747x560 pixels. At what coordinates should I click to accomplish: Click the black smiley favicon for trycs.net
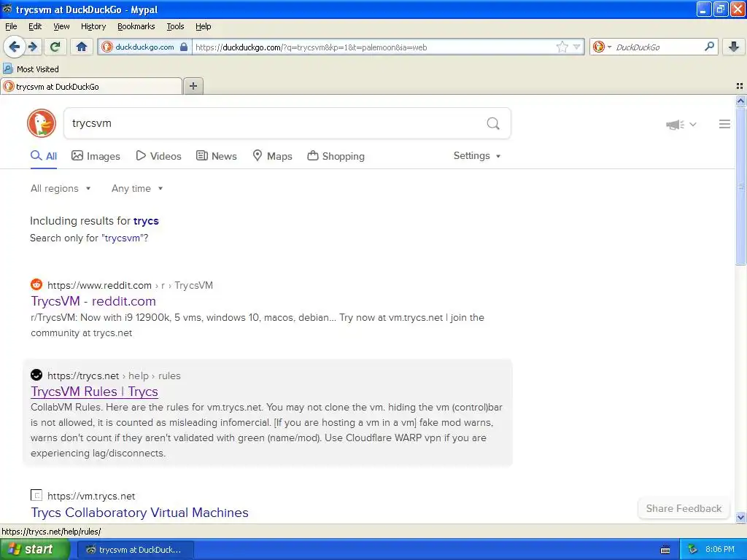pyautogui.click(x=36, y=376)
